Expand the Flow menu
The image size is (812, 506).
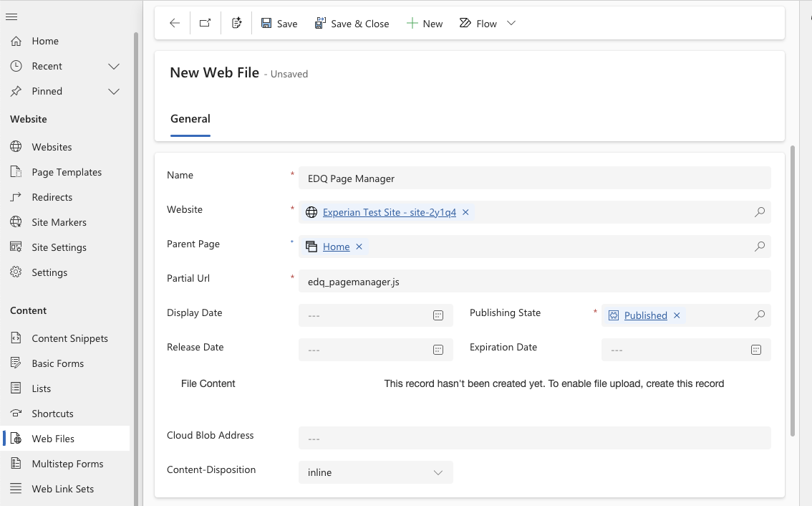pyautogui.click(x=511, y=23)
